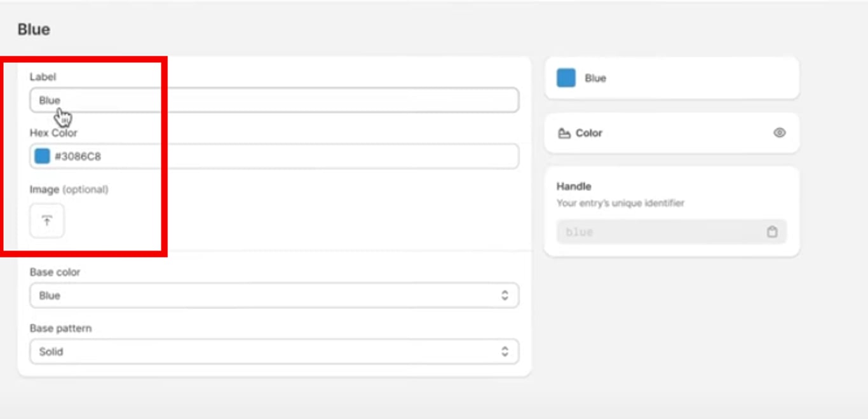Click the Color definition name
The image size is (868, 419).
589,134
